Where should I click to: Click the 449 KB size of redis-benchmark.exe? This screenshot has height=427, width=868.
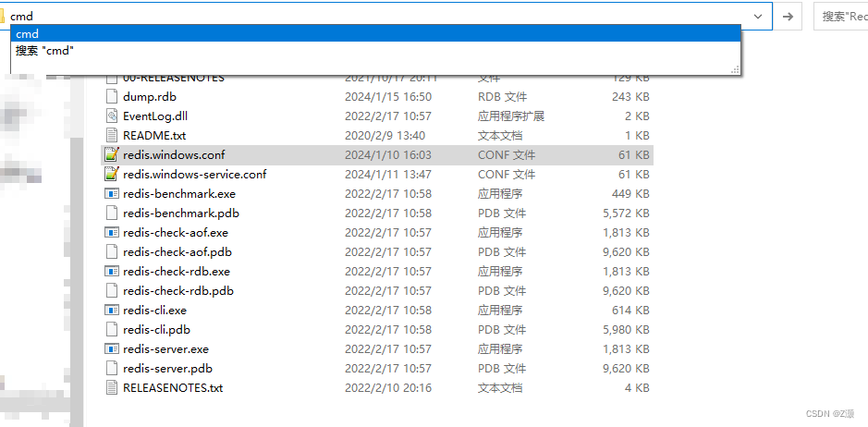pyautogui.click(x=630, y=194)
